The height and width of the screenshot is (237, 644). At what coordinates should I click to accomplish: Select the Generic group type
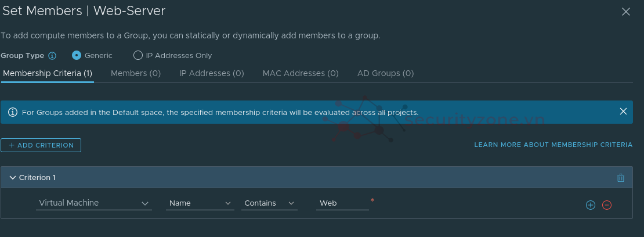(77, 56)
